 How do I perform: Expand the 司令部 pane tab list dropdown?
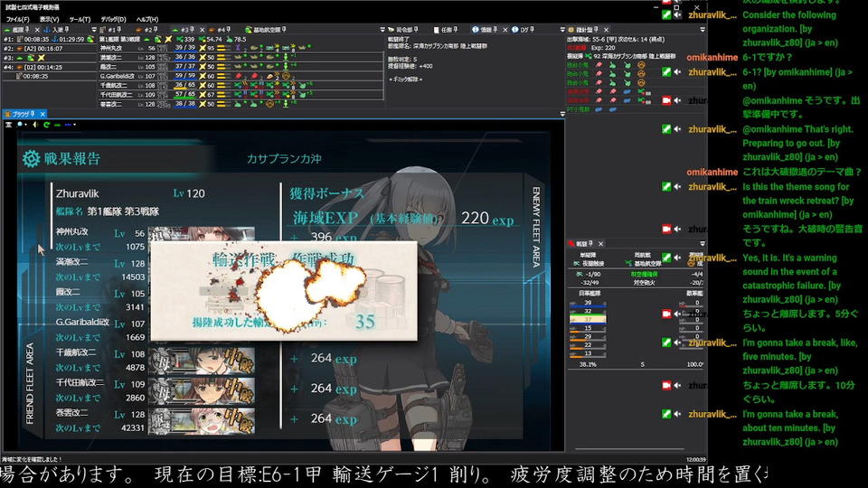[x=562, y=30]
